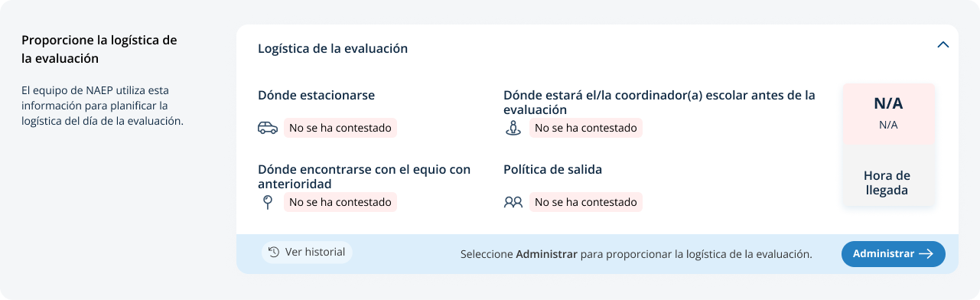Screen dimensions: 980x300
Task: Collapse the Logística de la evaluación panel
Action: 943,45
